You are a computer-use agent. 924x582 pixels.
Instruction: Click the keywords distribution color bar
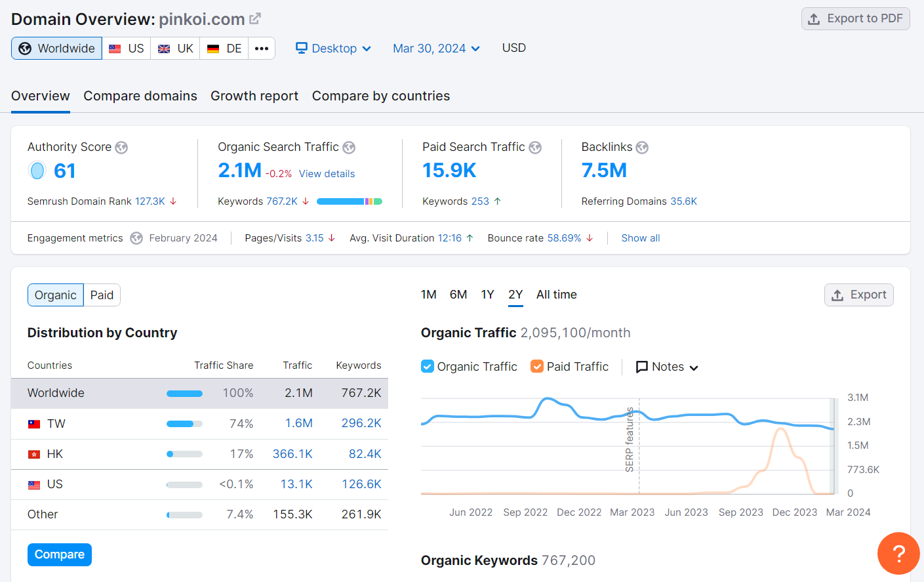pyautogui.click(x=350, y=201)
